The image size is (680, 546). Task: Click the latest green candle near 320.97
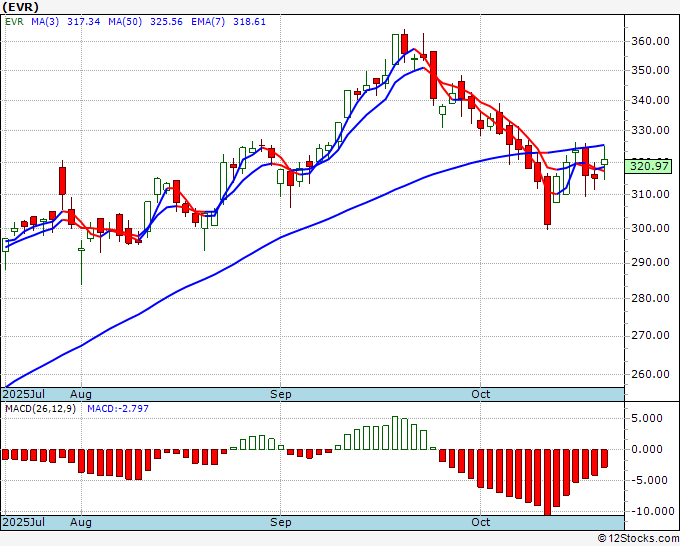[x=605, y=162]
